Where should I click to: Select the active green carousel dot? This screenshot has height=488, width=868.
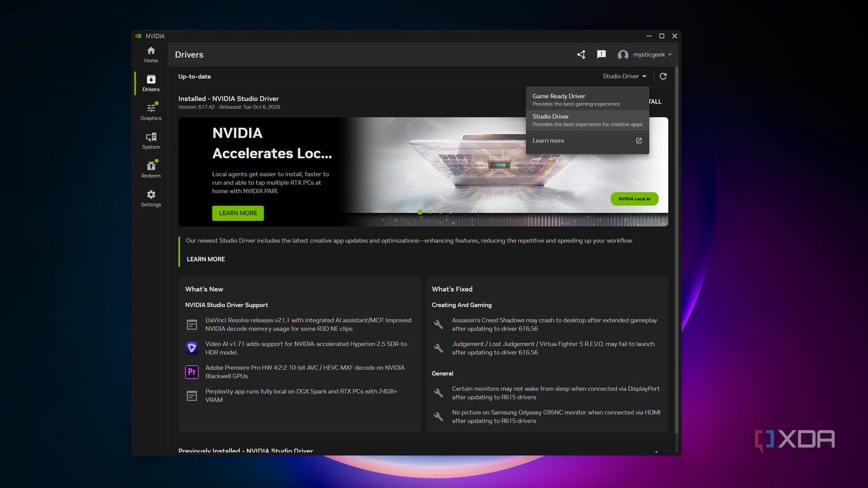click(420, 212)
